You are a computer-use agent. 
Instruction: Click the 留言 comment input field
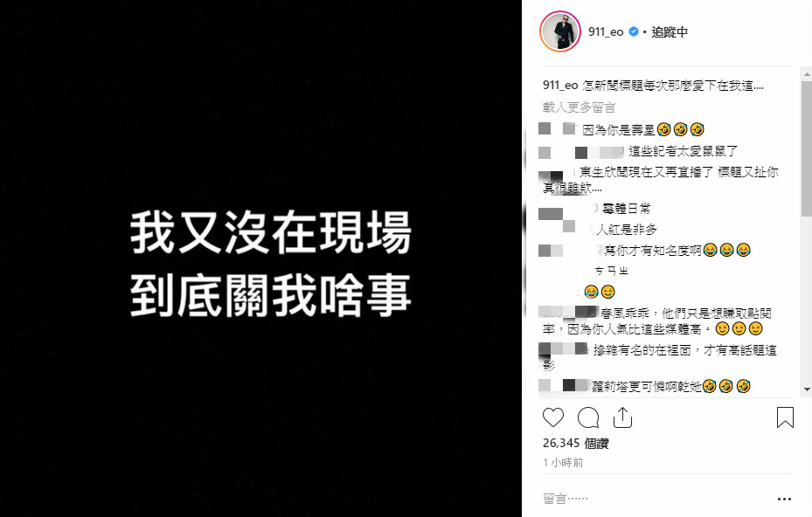click(x=657, y=499)
